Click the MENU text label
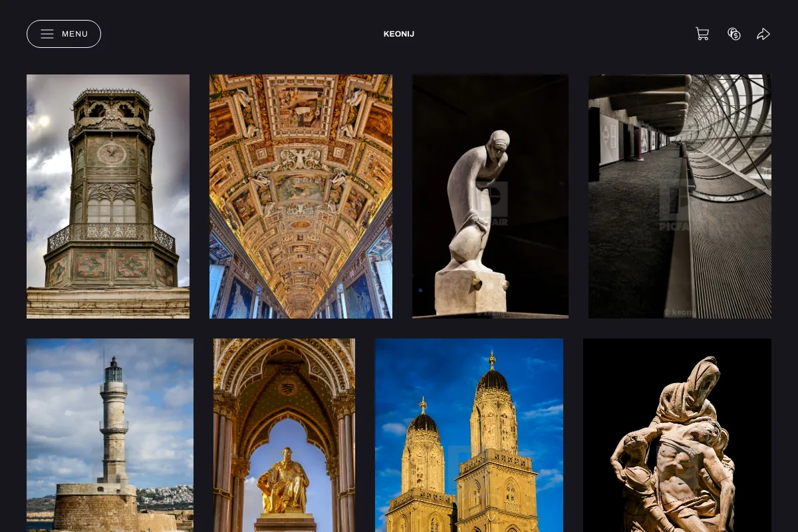Image resolution: width=798 pixels, height=532 pixels. click(75, 34)
